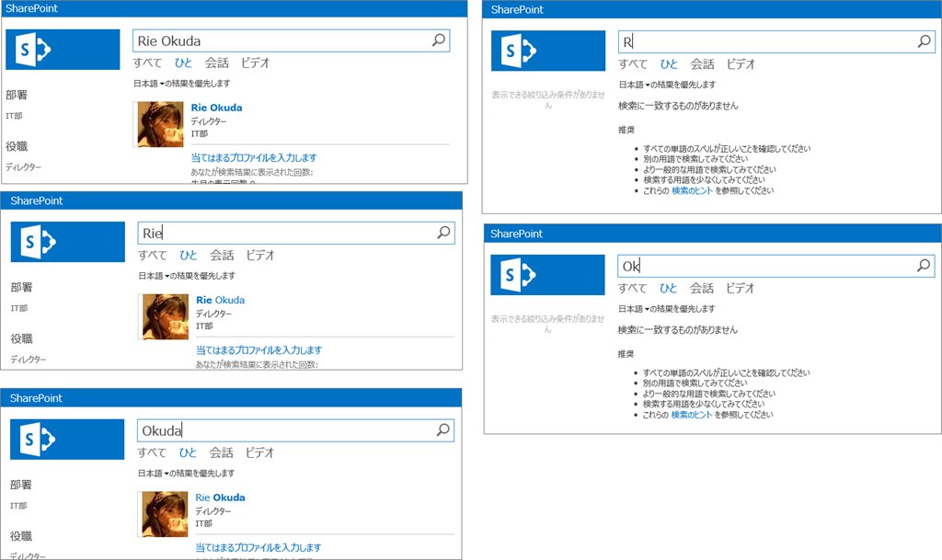
Task: Focus the search box containing only 'Ok'
Action: [776, 266]
